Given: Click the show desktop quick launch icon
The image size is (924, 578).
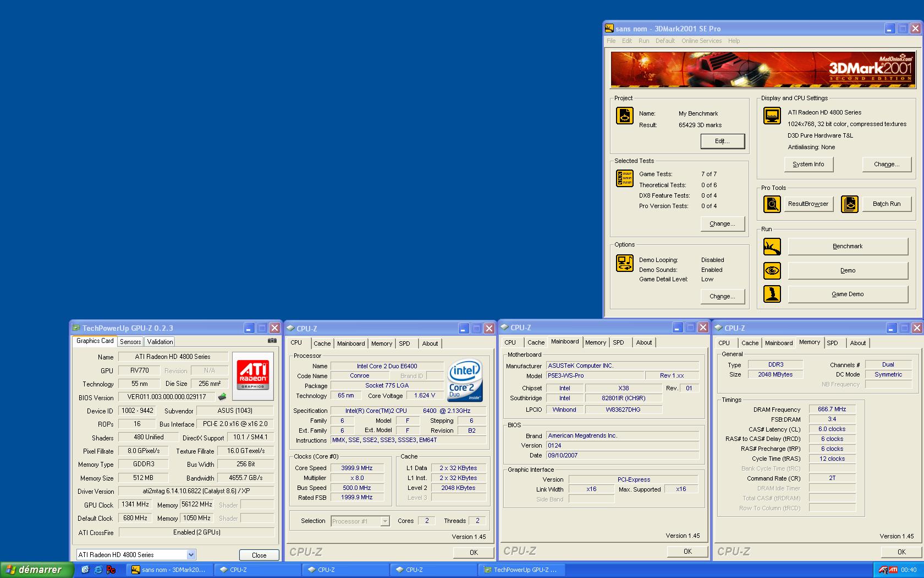Looking at the screenshot, I should click(x=85, y=570).
